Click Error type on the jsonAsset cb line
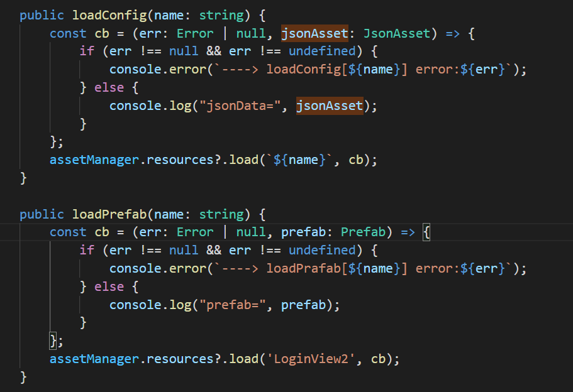The height and width of the screenshot is (392, 573). (195, 33)
